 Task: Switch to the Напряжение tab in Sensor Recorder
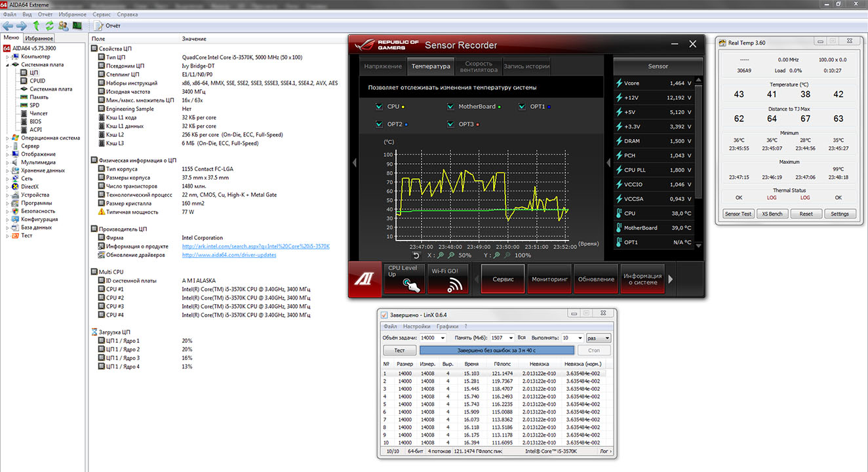(x=383, y=66)
